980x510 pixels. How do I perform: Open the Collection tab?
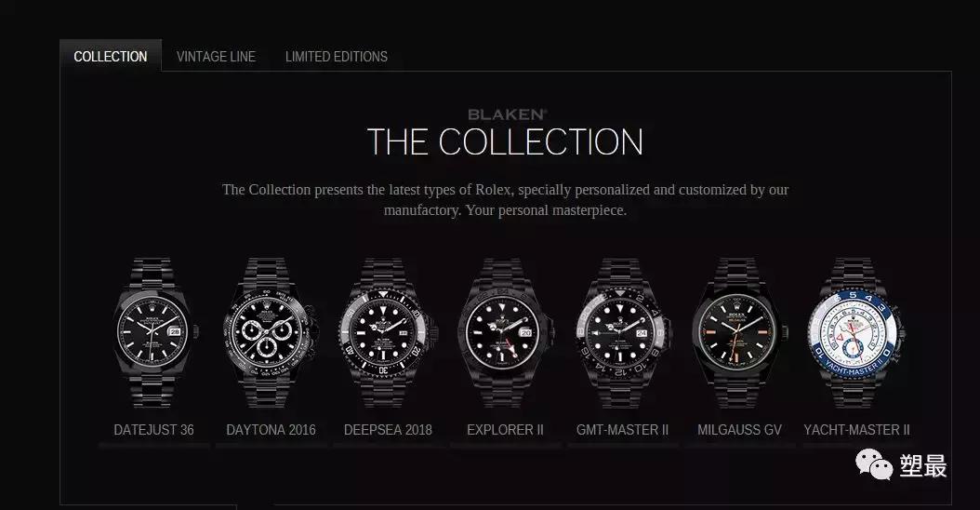[111, 56]
